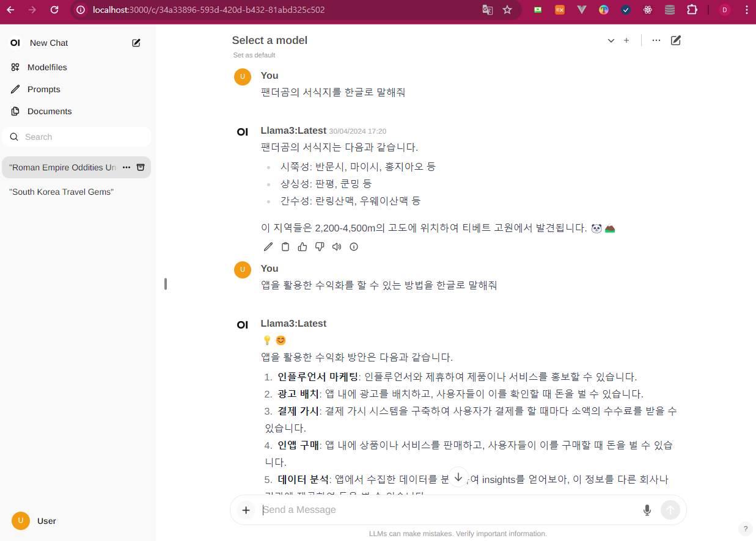756x541 pixels.
Task: Click the site info icon in address bar
Action: [x=81, y=10]
